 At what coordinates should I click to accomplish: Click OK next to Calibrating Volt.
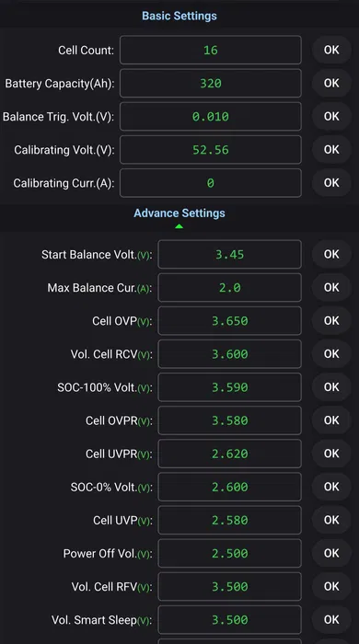[x=331, y=150]
